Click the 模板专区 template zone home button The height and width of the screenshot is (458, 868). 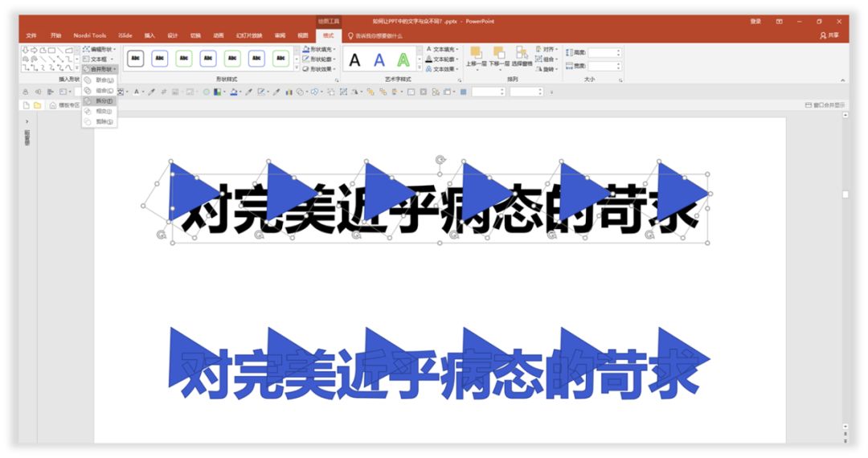pos(64,105)
